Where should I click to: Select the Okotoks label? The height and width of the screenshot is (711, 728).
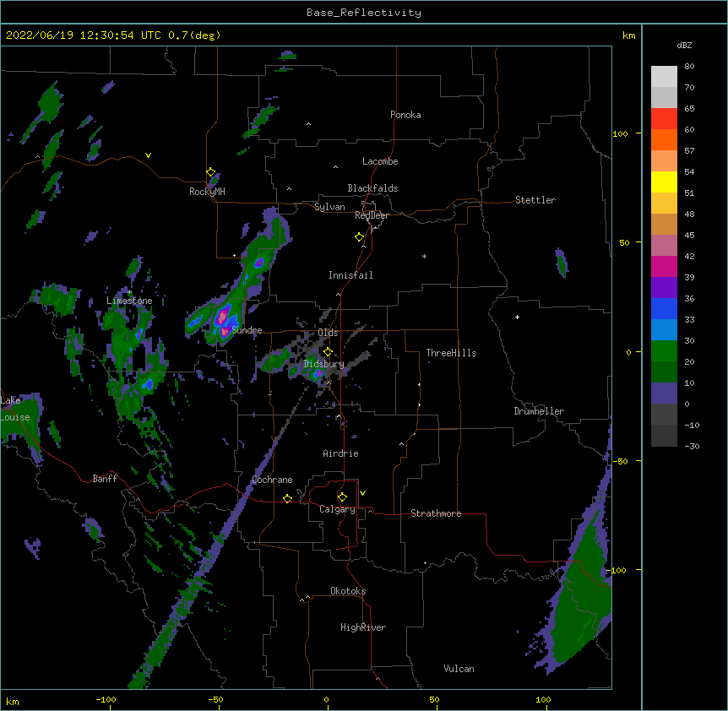pyautogui.click(x=348, y=591)
